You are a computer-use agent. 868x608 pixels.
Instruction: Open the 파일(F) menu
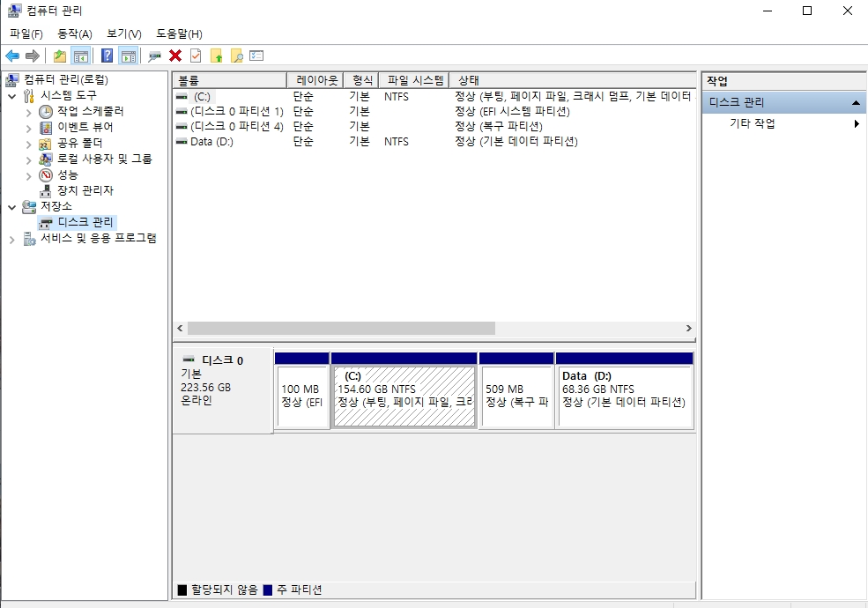click(x=26, y=33)
